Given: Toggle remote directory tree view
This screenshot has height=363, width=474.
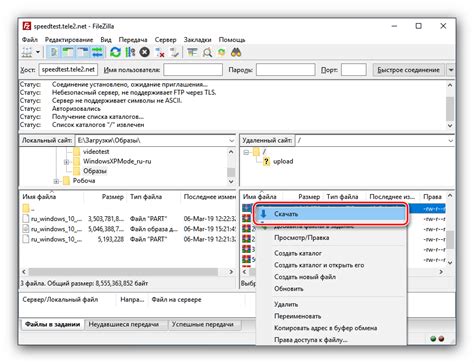Looking at the screenshot, I should tap(82, 52).
